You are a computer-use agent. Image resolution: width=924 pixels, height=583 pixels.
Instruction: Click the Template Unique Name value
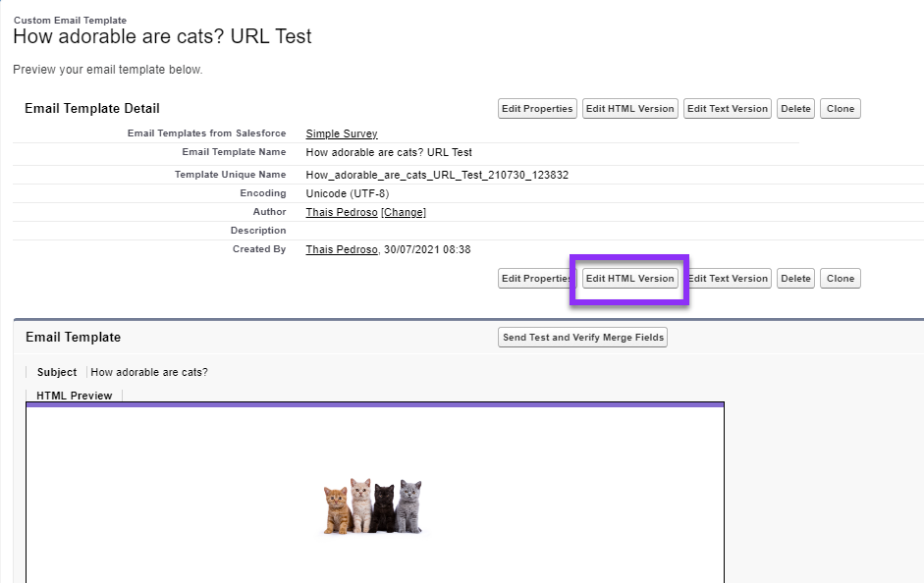(437, 175)
